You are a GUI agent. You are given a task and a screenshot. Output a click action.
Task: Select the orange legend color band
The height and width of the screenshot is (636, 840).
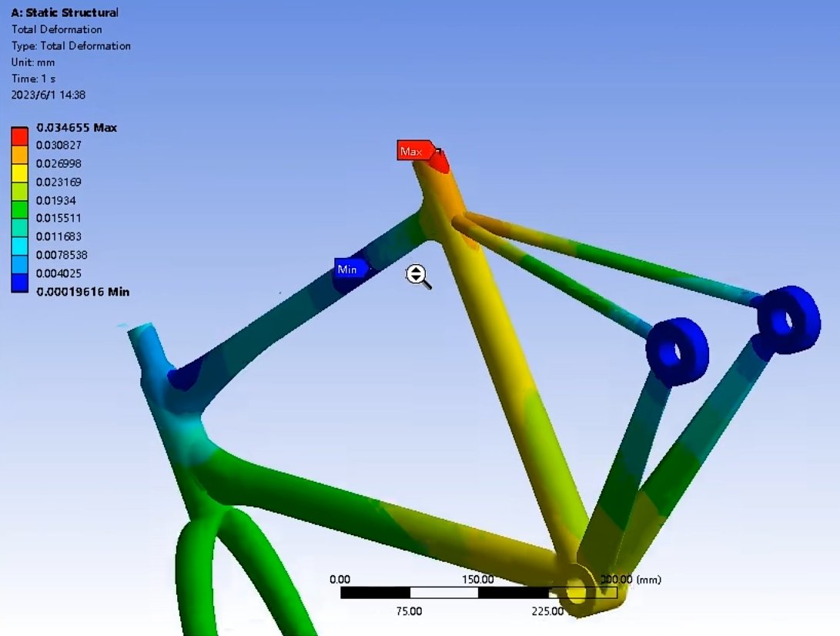pyautogui.click(x=22, y=155)
